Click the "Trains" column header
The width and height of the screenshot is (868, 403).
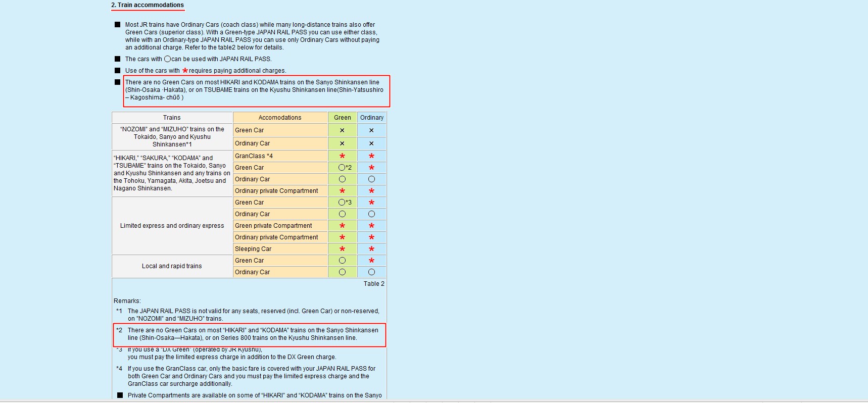coord(172,118)
